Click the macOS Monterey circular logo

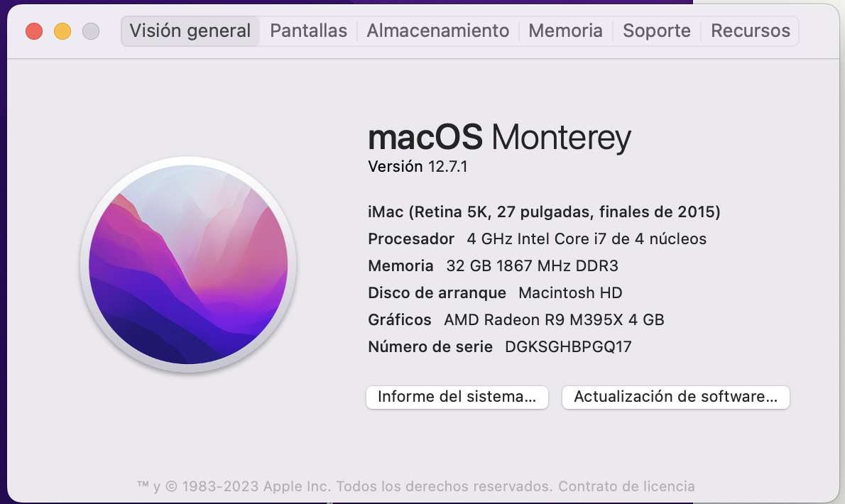[x=188, y=264]
